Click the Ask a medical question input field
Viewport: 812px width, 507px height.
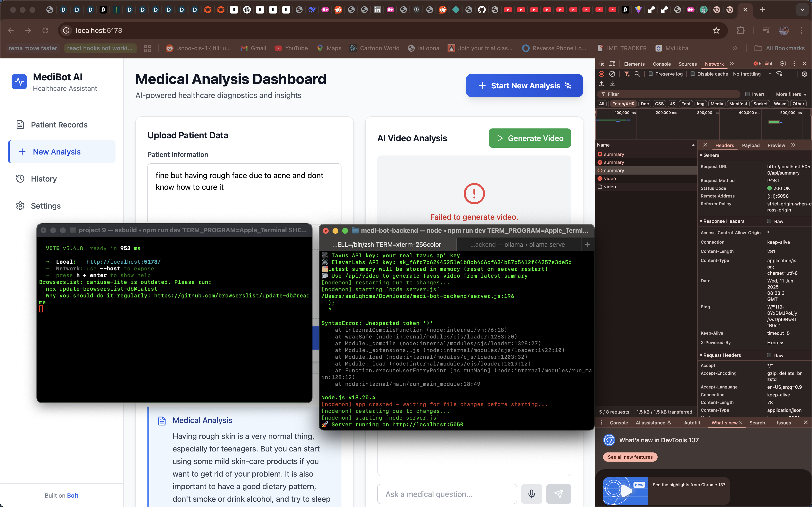click(447, 493)
